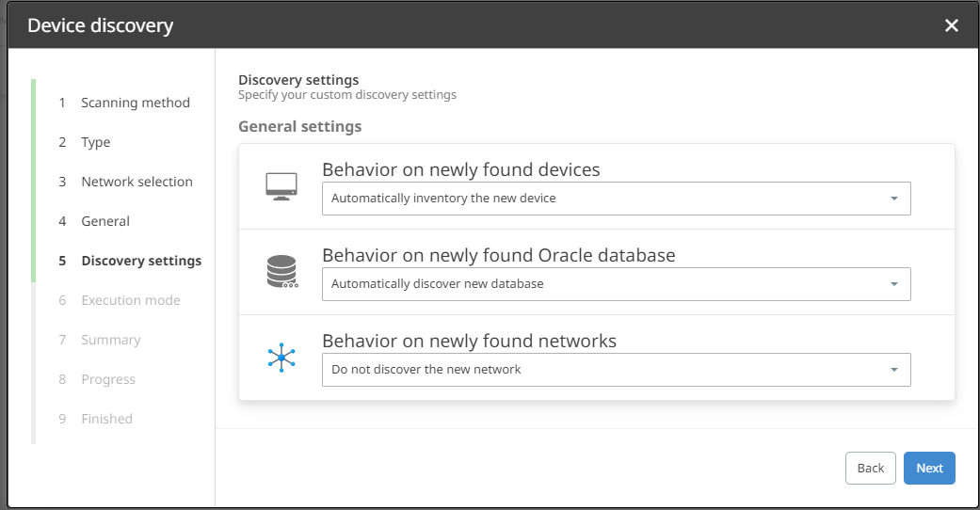Click the blue network hub icon

[281, 358]
